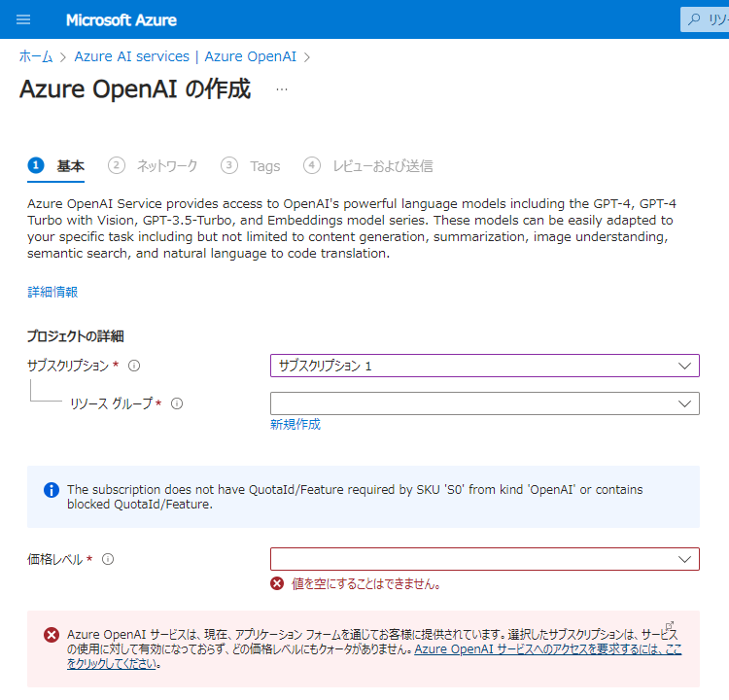Click the search magnifier icon
Image resolution: width=729 pixels, height=700 pixels.
[694, 19]
